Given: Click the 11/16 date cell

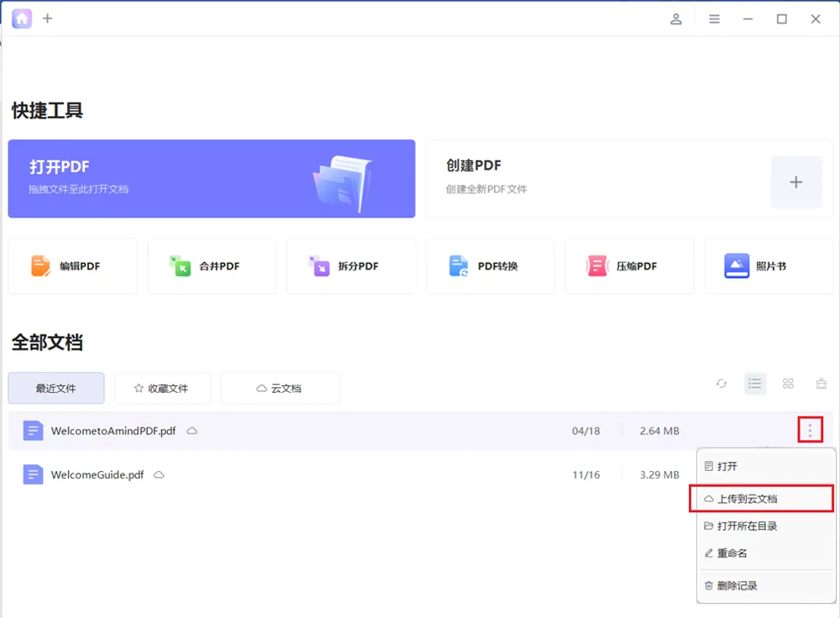Looking at the screenshot, I should [586, 474].
